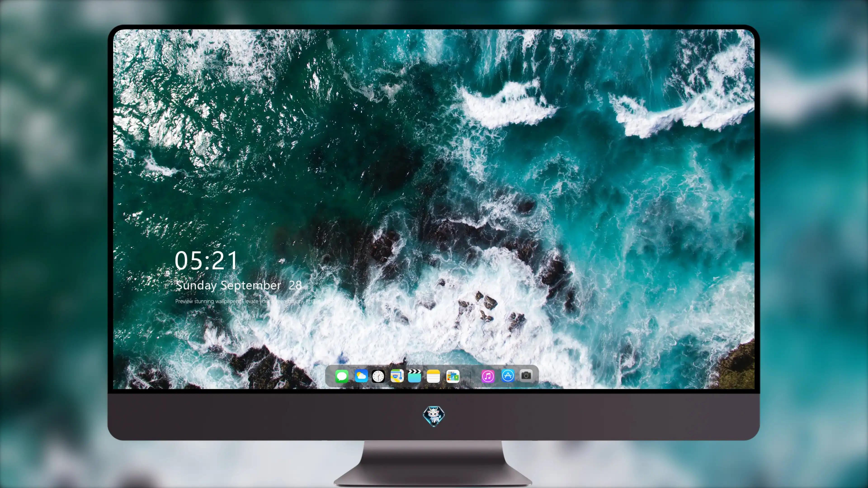Click the dragon logo badge on monitor chin
This screenshot has width=868, height=488.
(x=434, y=416)
